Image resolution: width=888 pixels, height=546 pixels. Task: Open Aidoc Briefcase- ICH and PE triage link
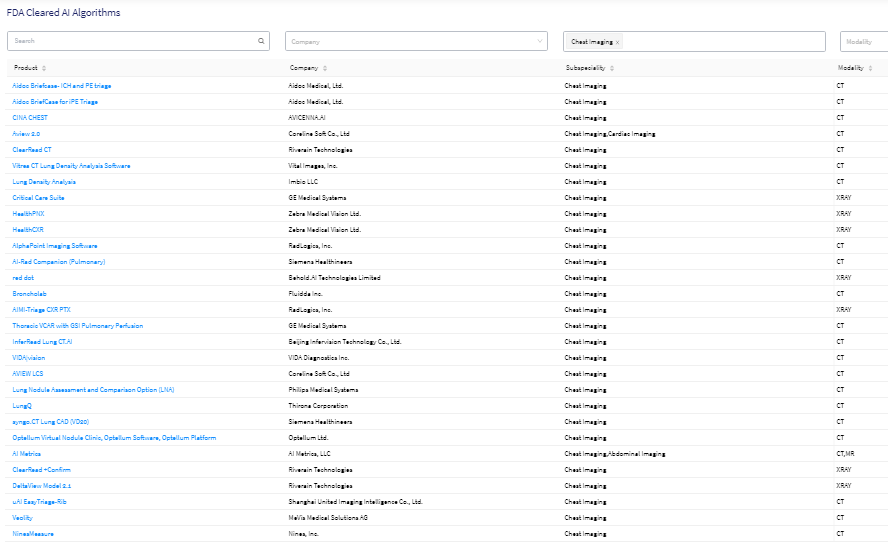coord(62,86)
